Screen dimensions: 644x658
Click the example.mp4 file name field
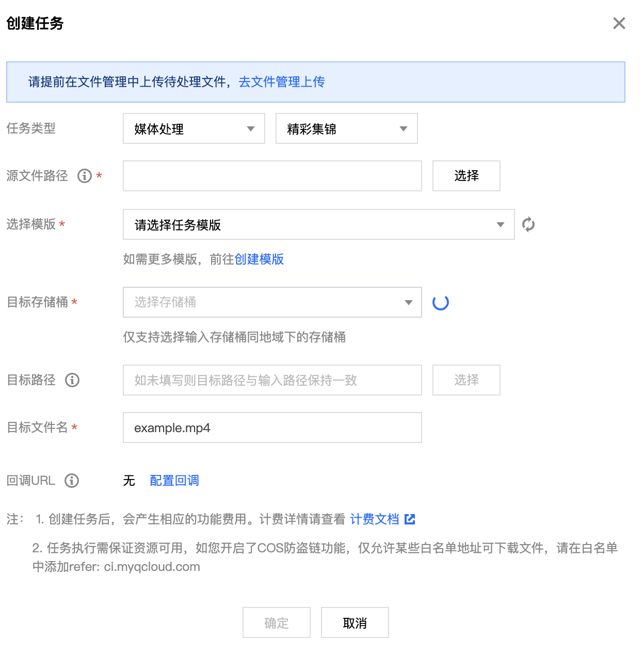[272, 427]
